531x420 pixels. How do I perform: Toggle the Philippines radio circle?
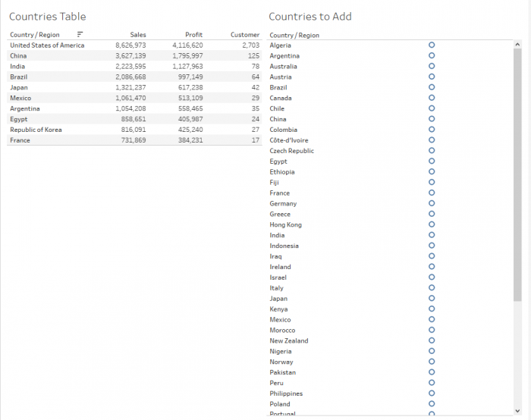[x=432, y=393]
